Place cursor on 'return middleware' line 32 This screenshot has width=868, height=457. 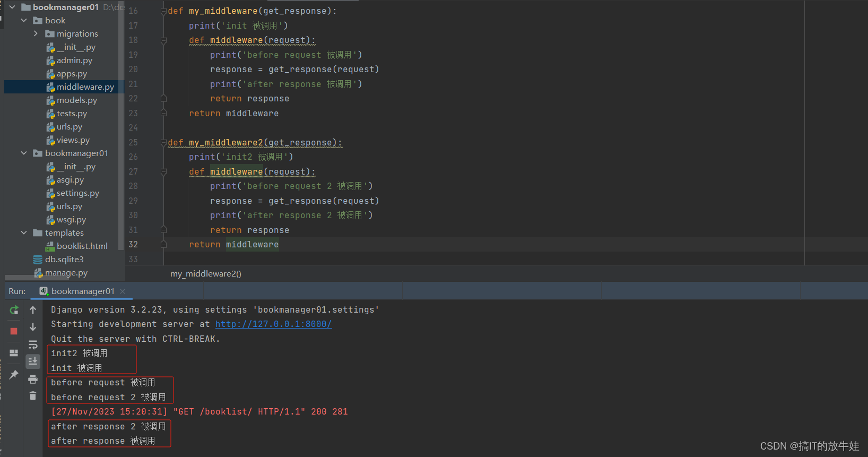pyautogui.click(x=233, y=245)
